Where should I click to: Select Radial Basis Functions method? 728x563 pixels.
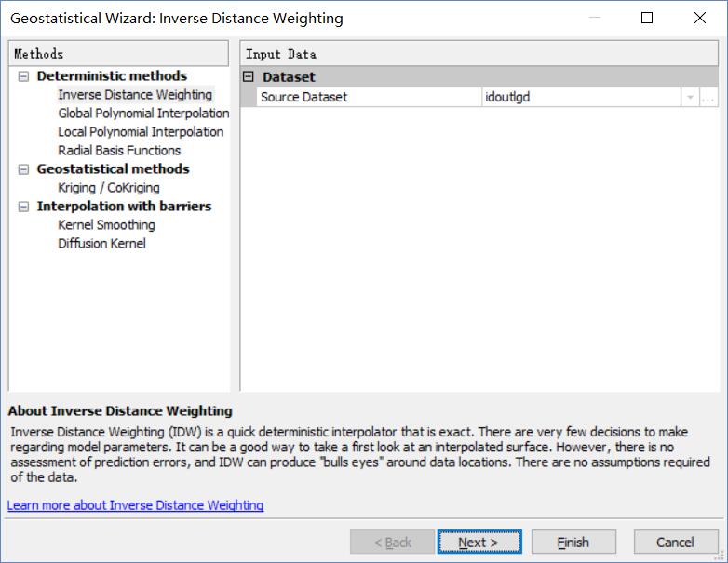(119, 151)
